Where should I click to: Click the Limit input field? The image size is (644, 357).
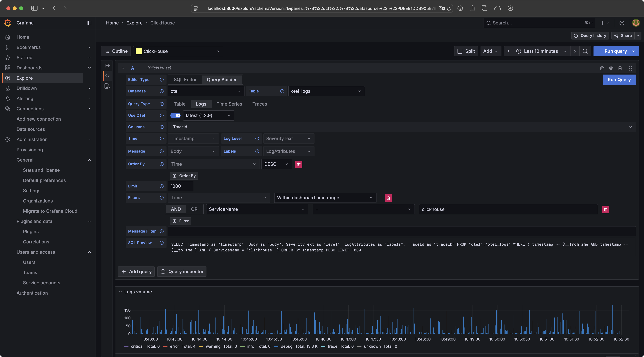(181, 186)
